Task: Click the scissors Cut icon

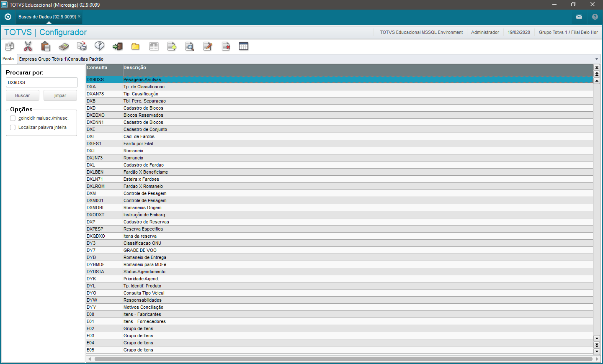Action: pos(28,46)
